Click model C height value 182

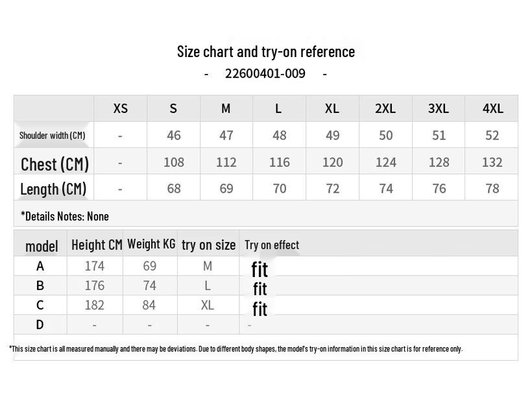pos(94,305)
